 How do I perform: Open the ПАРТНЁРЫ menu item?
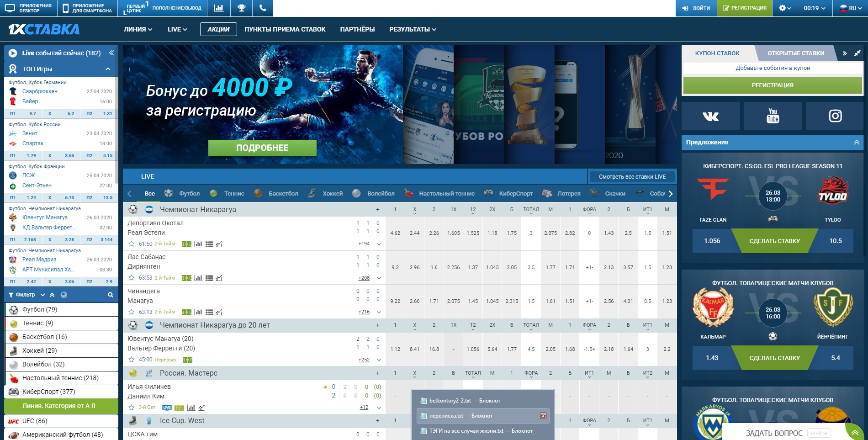click(357, 29)
